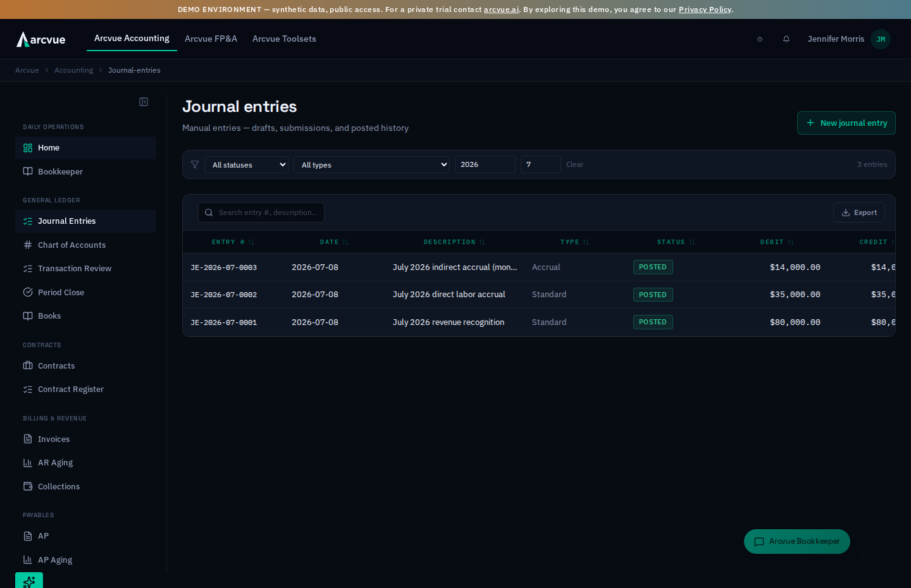Sort by Debit column
This screenshot has width=911, height=588.
[x=777, y=242]
